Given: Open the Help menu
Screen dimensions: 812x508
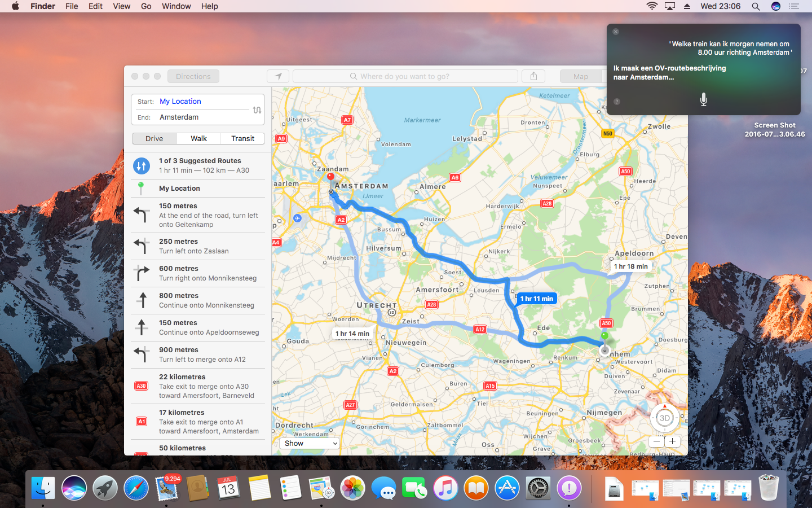Looking at the screenshot, I should [x=210, y=6].
